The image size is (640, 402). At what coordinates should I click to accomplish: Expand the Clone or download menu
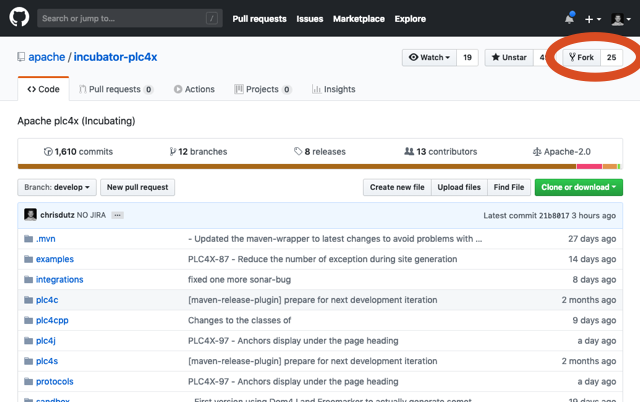click(578, 187)
